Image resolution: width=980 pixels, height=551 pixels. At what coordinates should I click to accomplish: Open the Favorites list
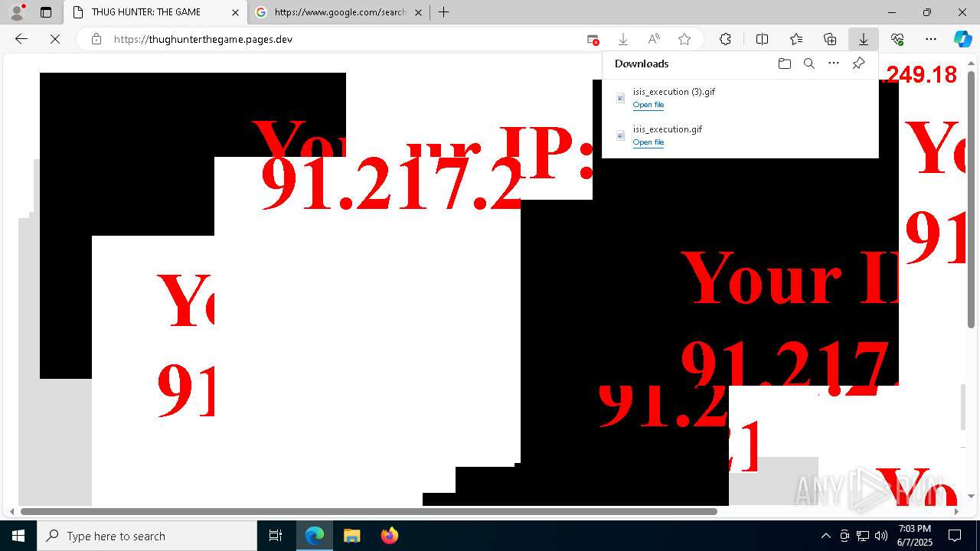coord(796,39)
